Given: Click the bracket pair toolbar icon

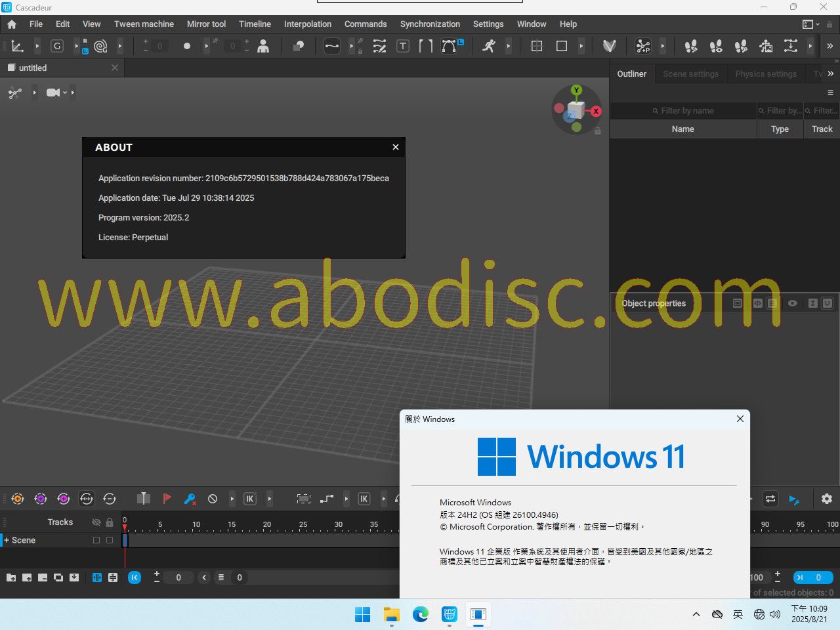Looking at the screenshot, I should tap(426, 46).
